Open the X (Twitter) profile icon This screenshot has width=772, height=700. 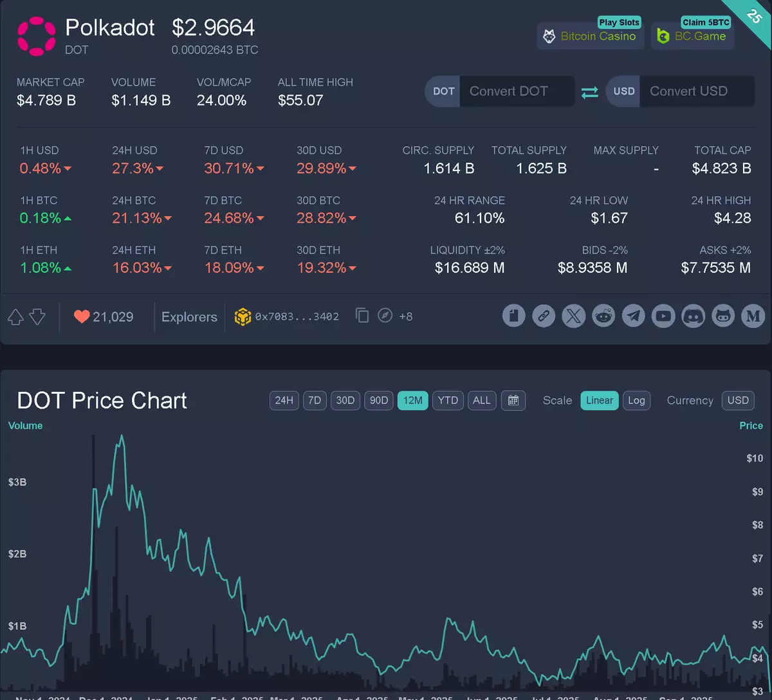574,316
